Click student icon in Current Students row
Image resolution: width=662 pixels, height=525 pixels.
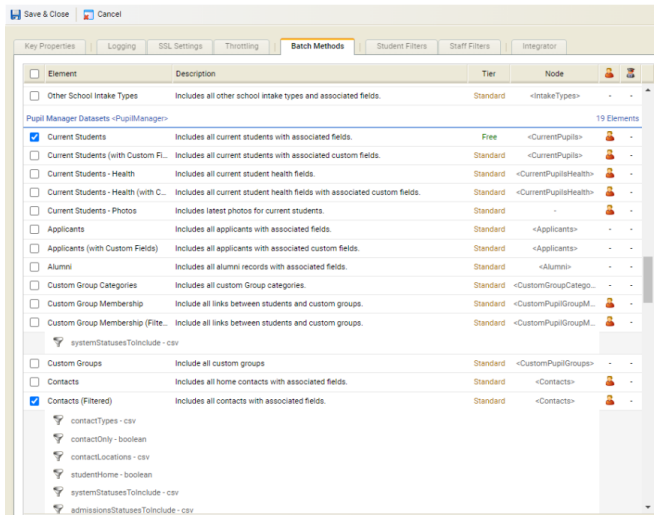point(610,136)
